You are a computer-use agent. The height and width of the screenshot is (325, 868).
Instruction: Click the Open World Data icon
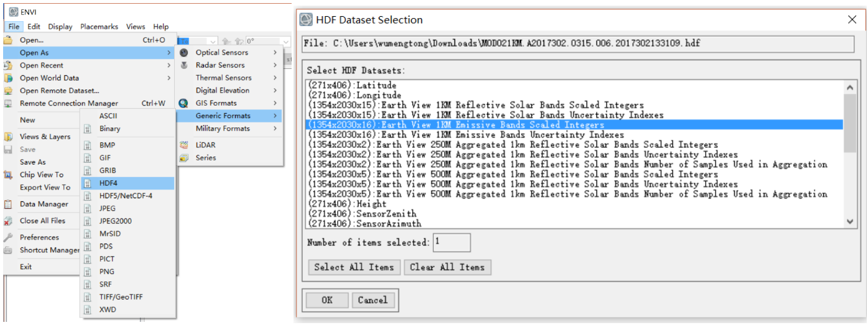point(8,78)
